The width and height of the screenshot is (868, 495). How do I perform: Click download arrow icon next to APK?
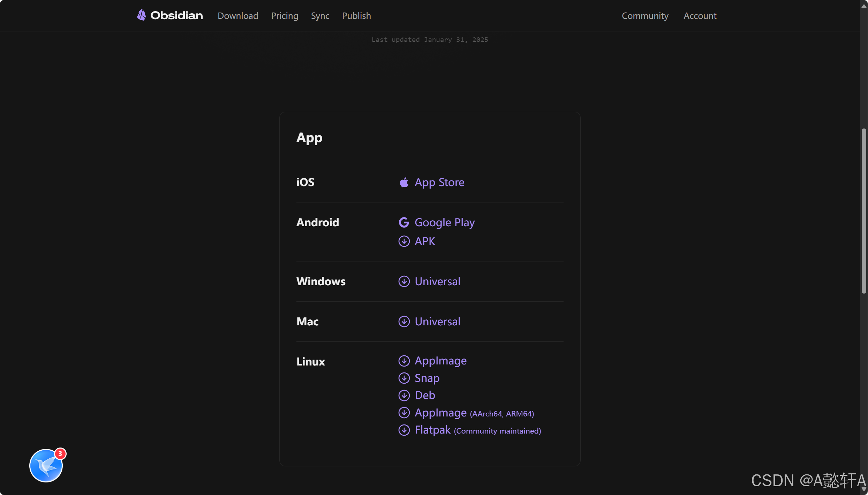(x=404, y=241)
